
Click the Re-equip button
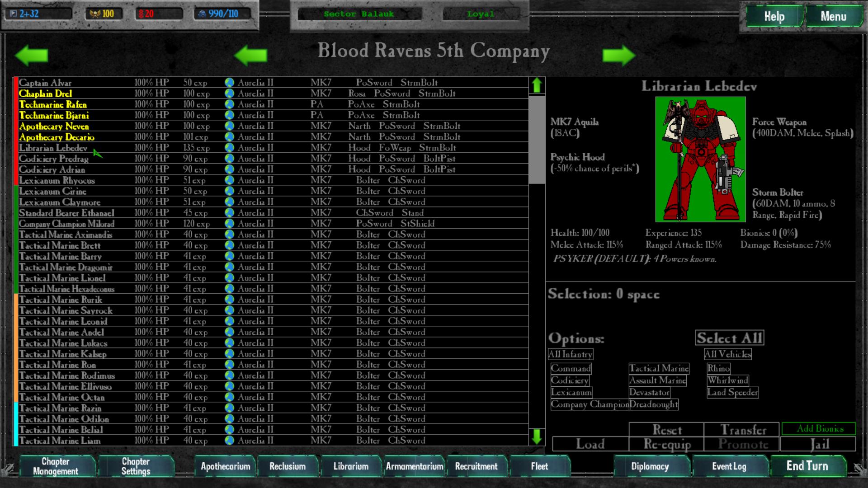tap(666, 444)
